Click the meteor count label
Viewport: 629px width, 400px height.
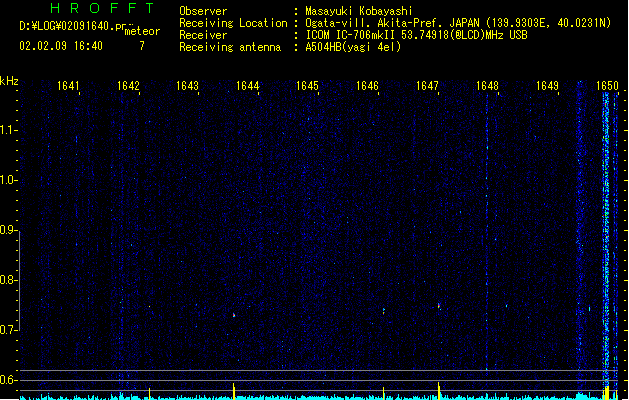click(142, 31)
